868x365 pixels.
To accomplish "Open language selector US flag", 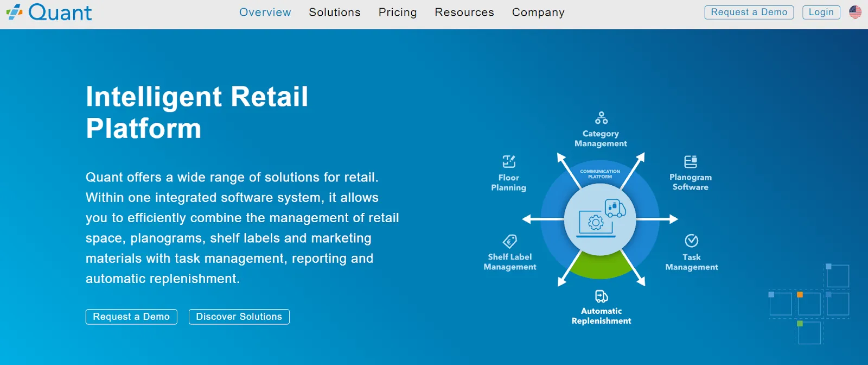I will (x=856, y=12).
